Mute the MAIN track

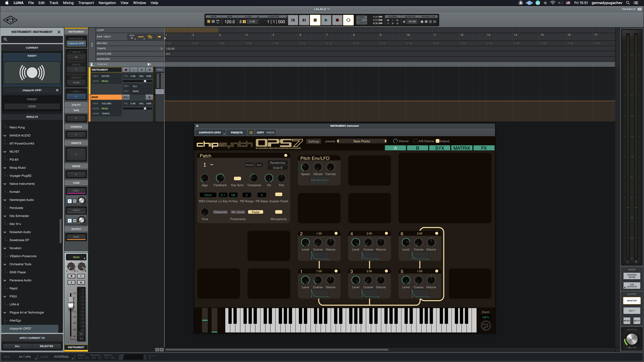pyautogui.click(x=150, y=97)
